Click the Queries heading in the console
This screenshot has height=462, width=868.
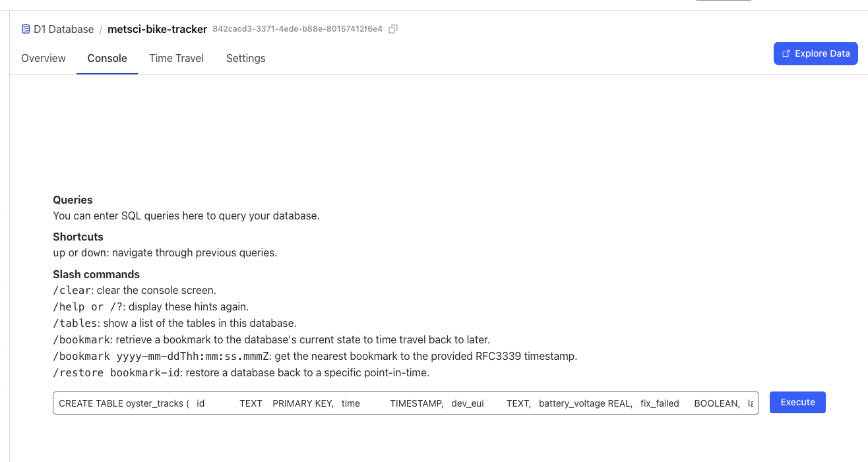pos(73,200)
